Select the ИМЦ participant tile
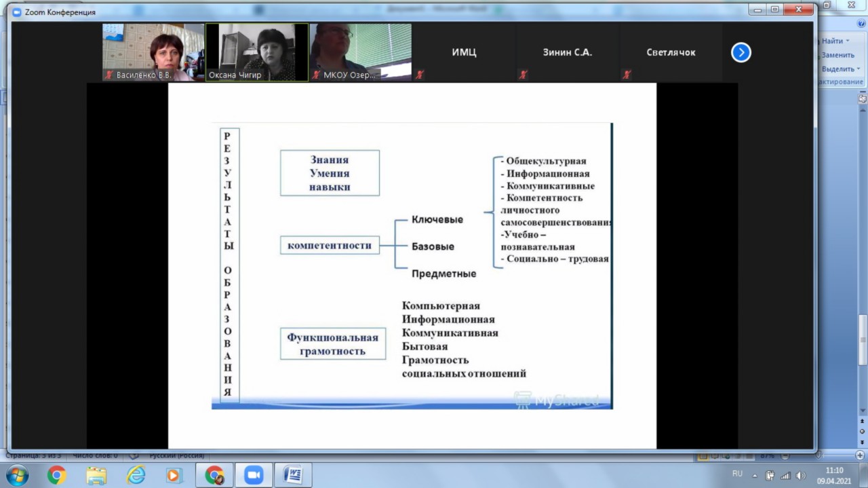868x488 pixels. (x=464, y=52)
